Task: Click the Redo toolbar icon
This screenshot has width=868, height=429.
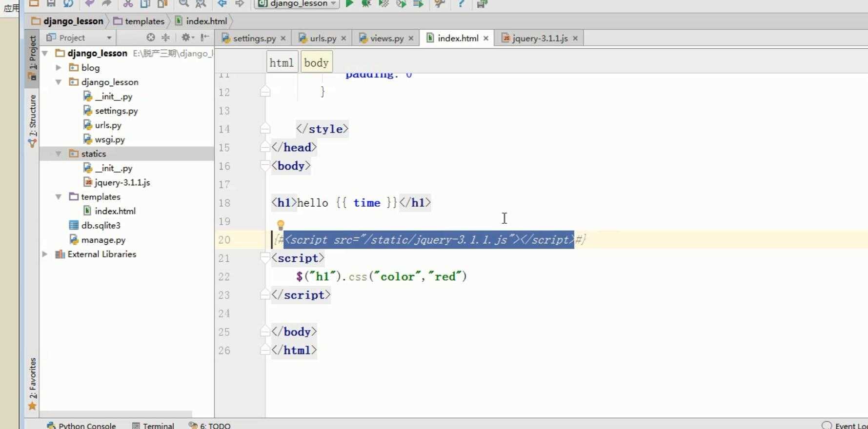Action: [107, 3]
